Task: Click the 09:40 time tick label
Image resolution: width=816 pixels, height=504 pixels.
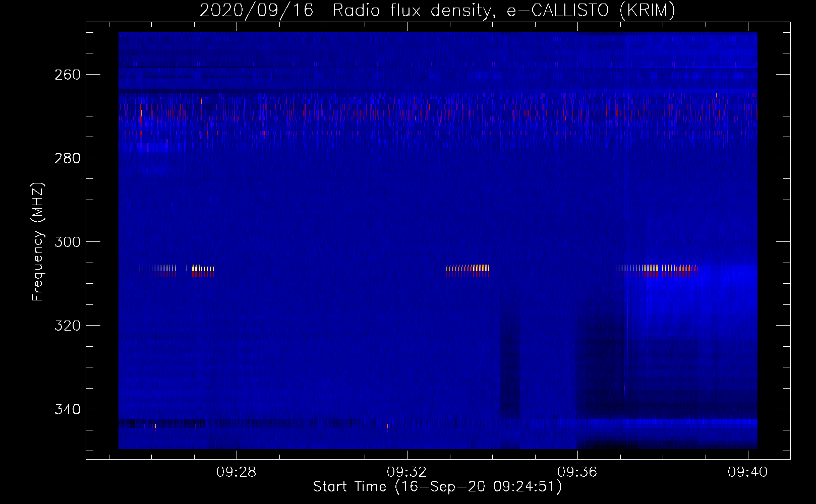Action: pos(747,472)
